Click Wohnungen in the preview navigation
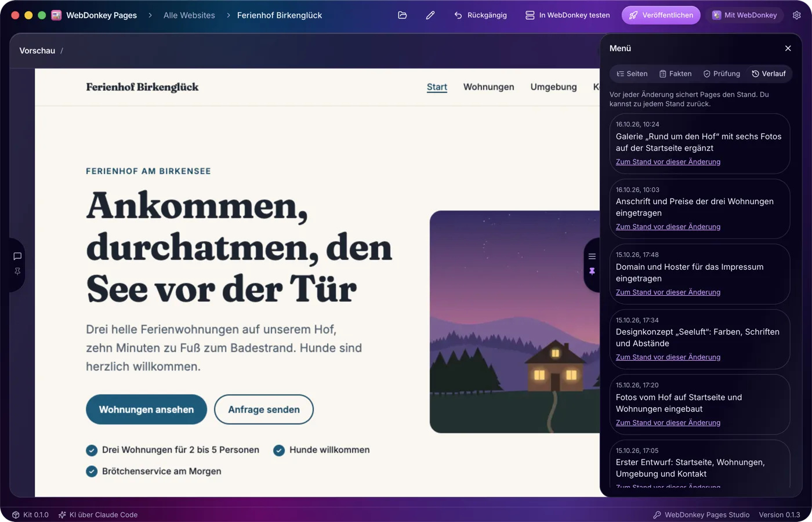 click(488, 87)
